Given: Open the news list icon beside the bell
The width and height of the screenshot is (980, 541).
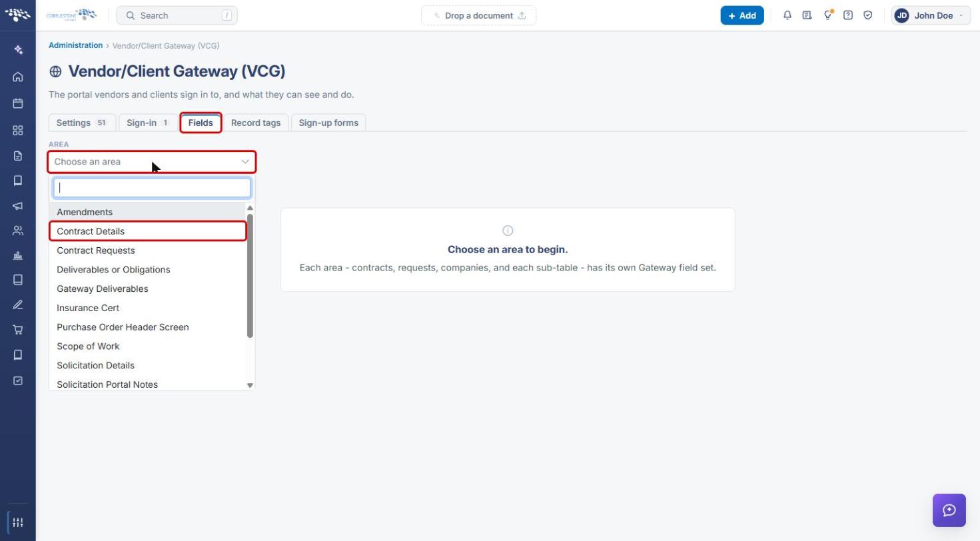Looking at the screenshot, I should 807,15.
